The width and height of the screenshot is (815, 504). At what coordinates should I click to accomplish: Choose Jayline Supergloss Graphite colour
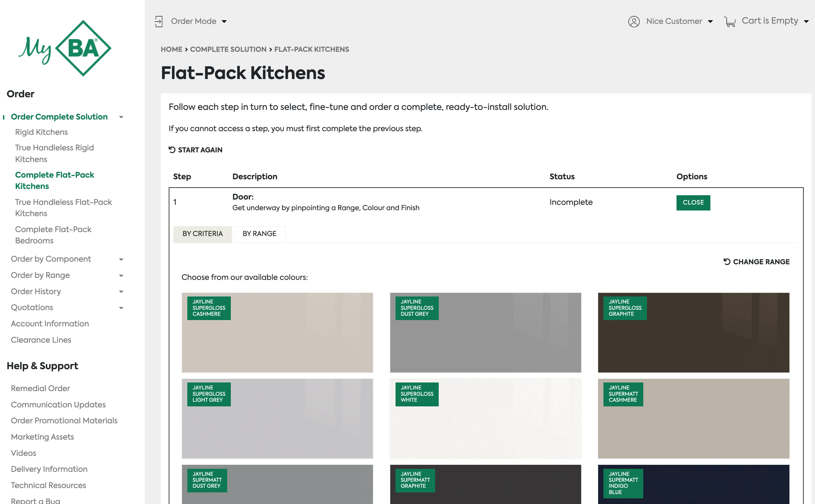pos(693,333)
